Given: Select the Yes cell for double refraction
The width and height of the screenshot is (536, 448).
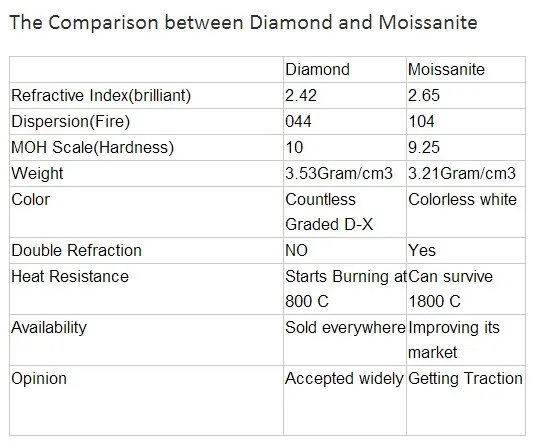Looking at the screenshot, I should (422, 250).
